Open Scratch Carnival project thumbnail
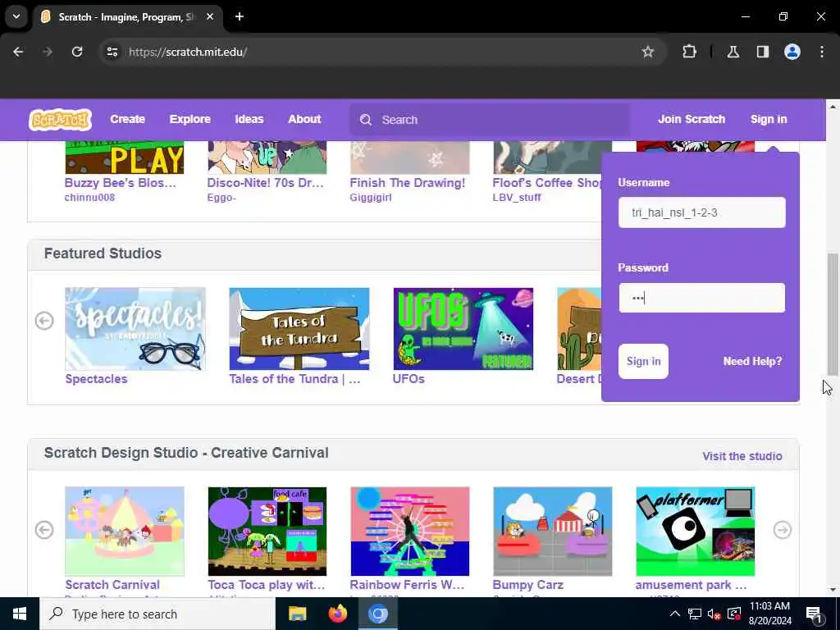Image resolution: width=840 pixels, height=630 pixels. coord(125,532)
